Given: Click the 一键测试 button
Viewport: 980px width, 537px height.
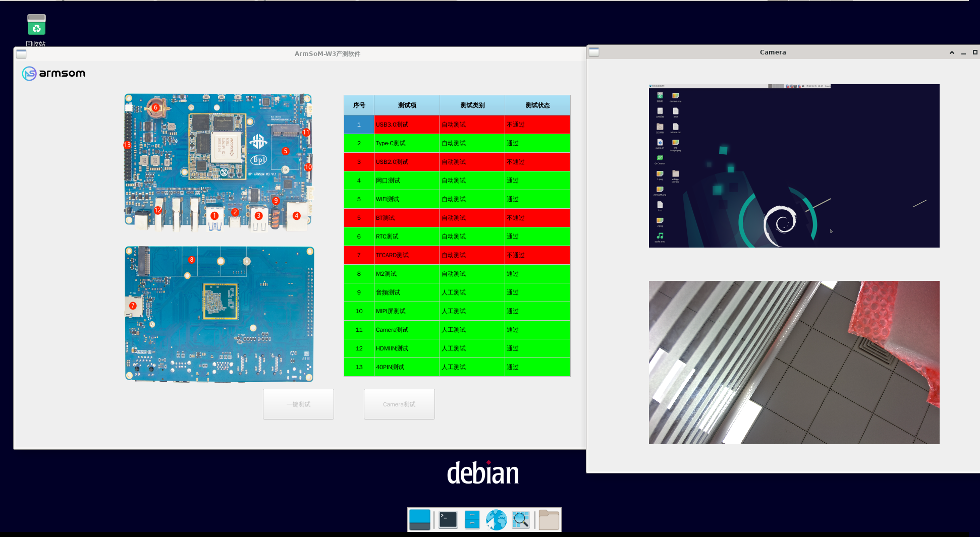Looking at the screenshot, I should 298,404.
